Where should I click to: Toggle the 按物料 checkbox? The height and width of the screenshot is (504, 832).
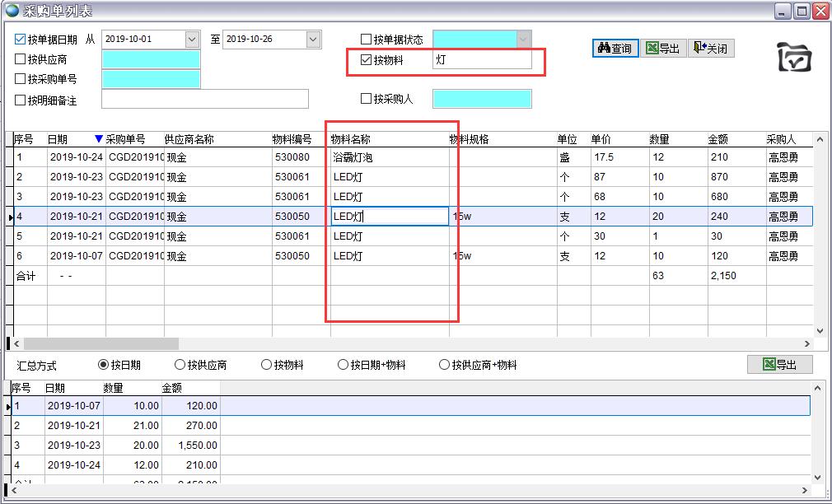click(367, 60)
